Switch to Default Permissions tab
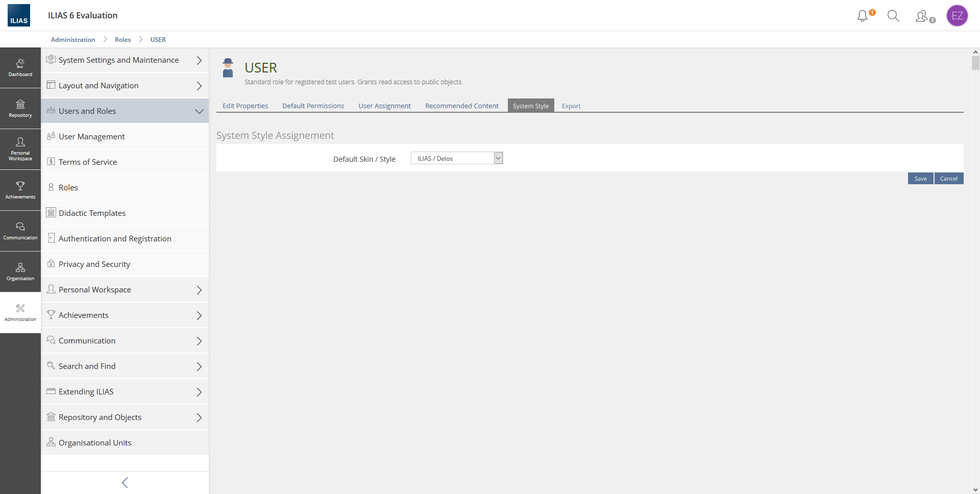 coord(313,106)
